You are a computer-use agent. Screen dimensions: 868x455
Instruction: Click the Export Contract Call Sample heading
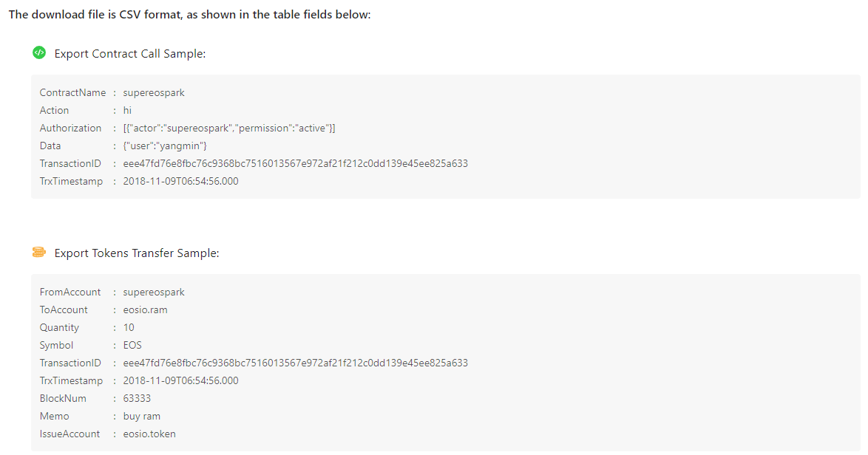(130, 54)
